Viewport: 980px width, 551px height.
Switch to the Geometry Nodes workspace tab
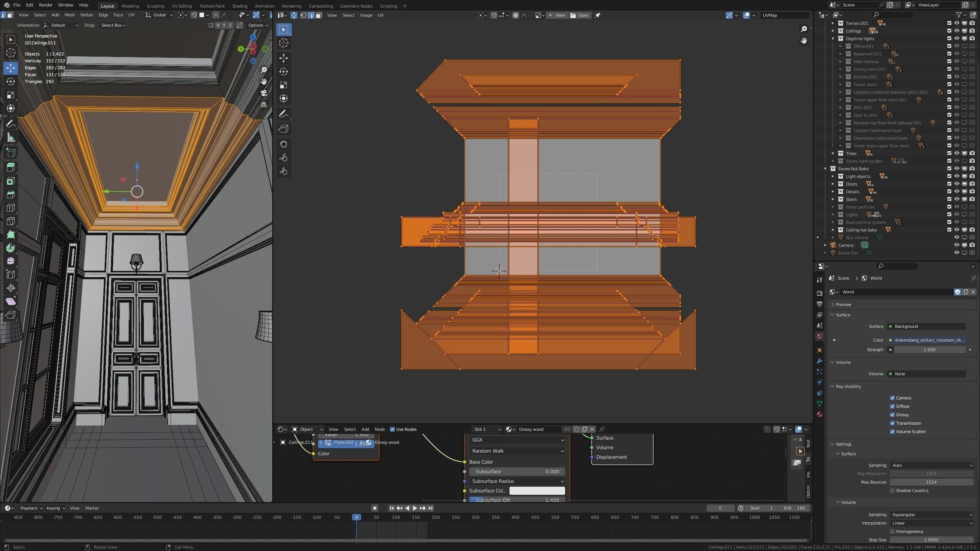(356, 6)
